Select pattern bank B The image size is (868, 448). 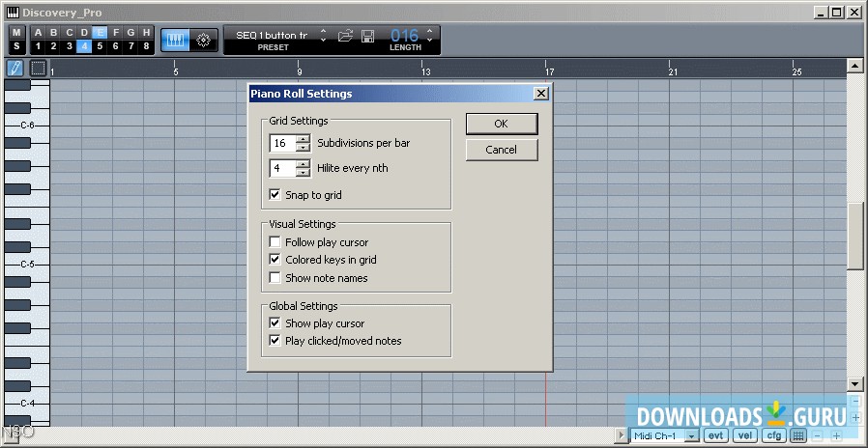click(x=53, y=33)
